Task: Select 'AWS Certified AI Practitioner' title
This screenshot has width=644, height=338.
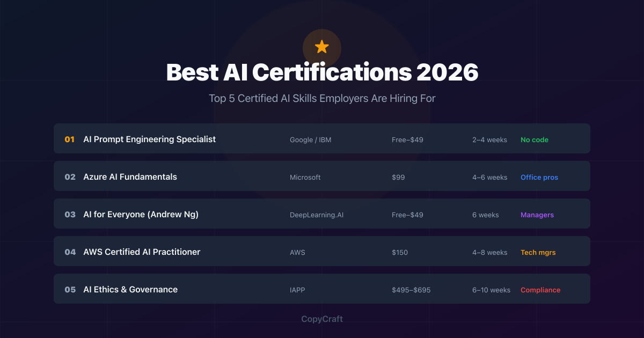Action: tap(142, 252)
